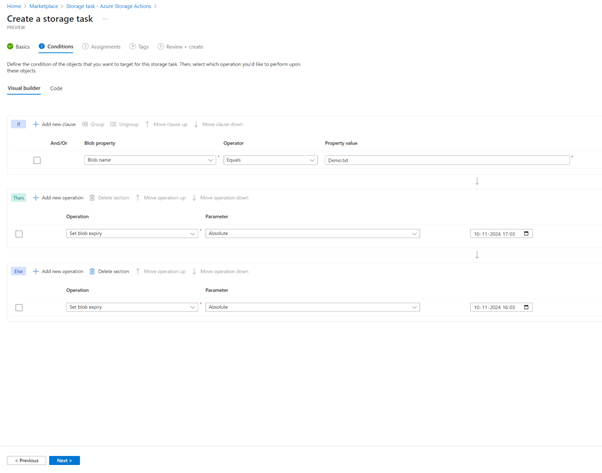This screenshot has height=473, width=602.
Task: Click Move operation down arrow in Then section
Action: [x=194, y=198]
